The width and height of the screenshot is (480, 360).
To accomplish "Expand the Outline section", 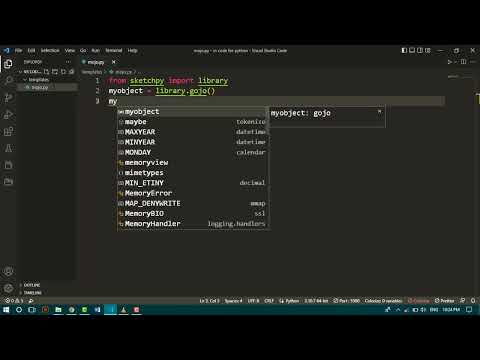I will (32, 285).
